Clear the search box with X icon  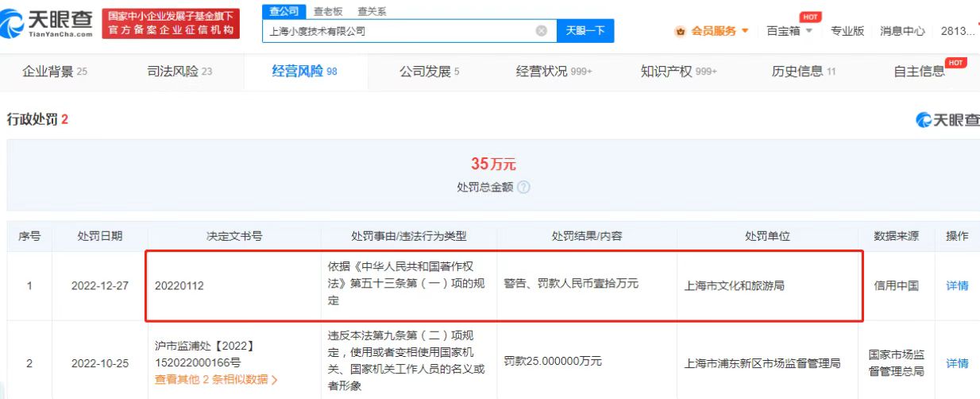(x=542, y=31)
